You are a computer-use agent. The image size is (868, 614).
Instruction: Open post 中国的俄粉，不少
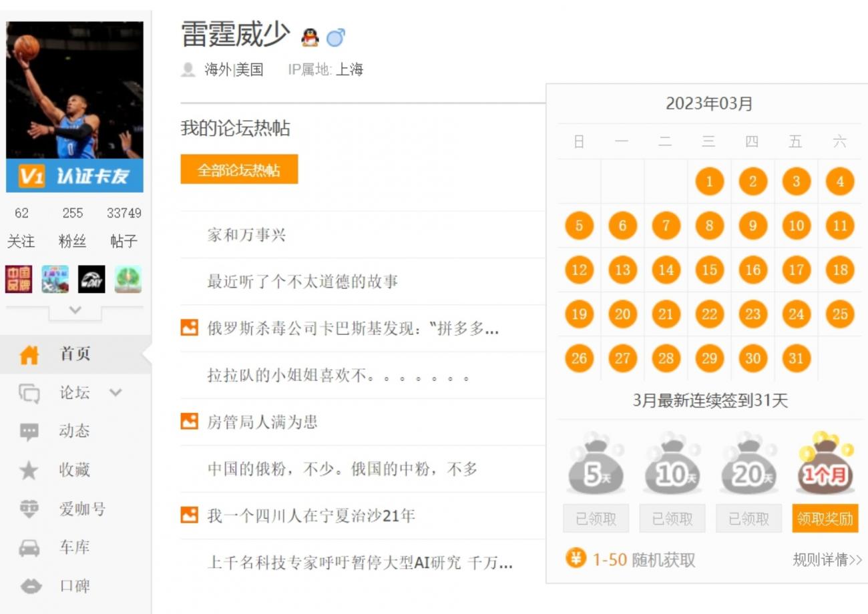click(x=343, y=469)
